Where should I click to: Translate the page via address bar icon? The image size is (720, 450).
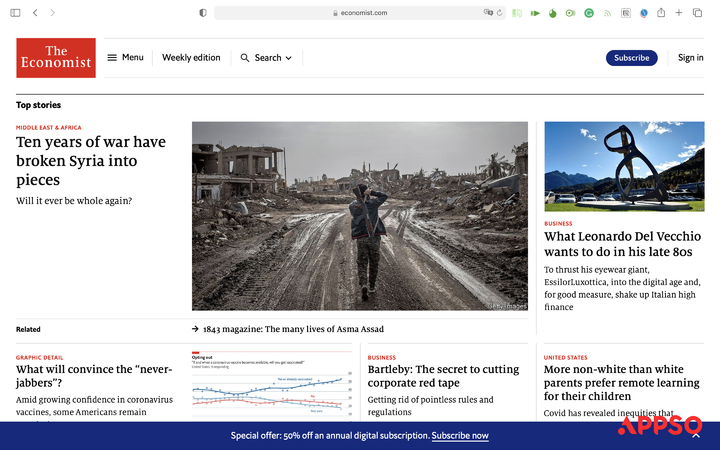pos(488,12)
